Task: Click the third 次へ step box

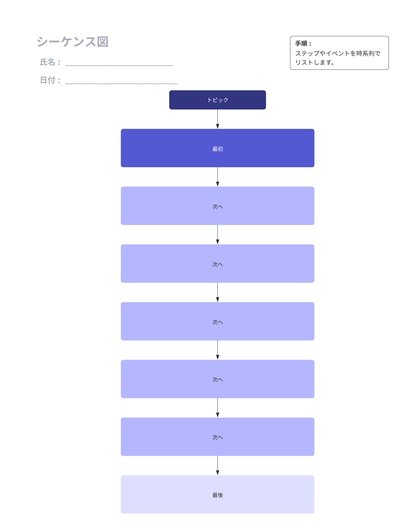Action: [x=217, y=321]
